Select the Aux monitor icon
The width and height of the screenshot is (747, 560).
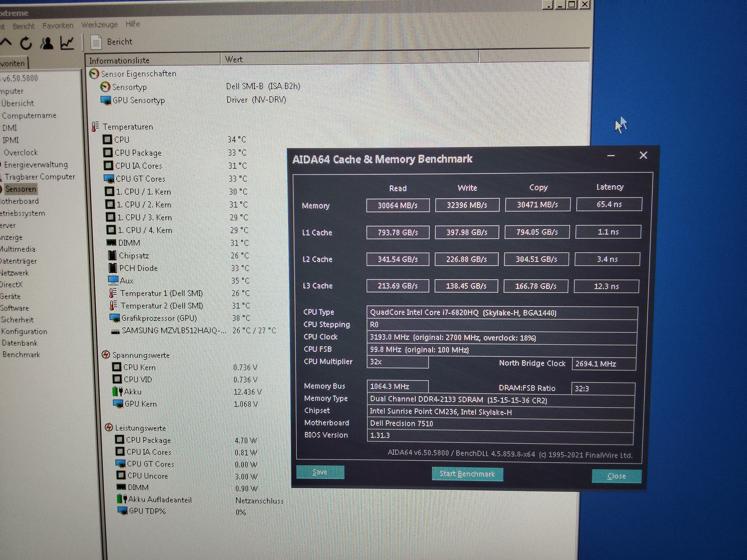click(113, 280)
